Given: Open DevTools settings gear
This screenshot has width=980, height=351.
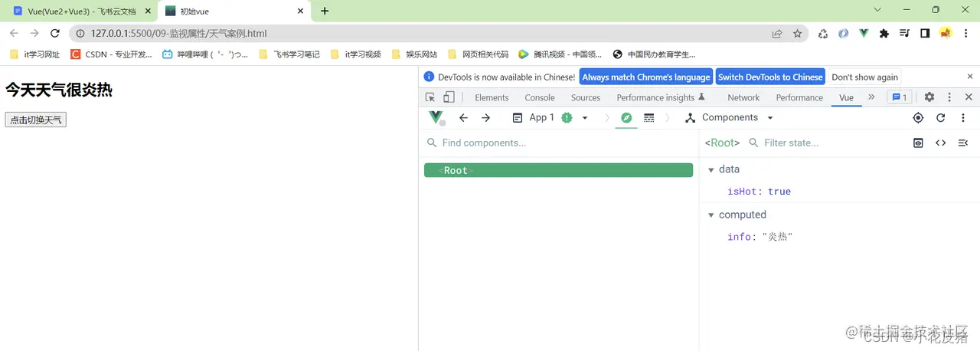Looking at the screenshot, I should point(929,97).
